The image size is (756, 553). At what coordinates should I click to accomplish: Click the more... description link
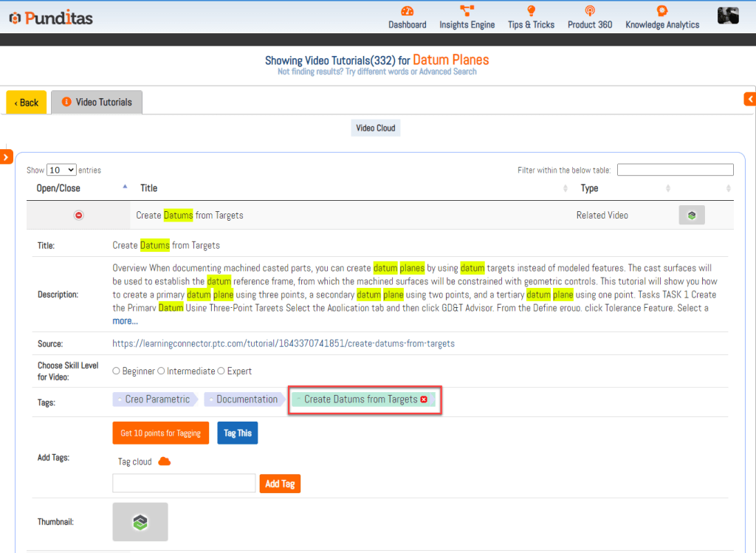pyautogui.click(x=125, y=321)
